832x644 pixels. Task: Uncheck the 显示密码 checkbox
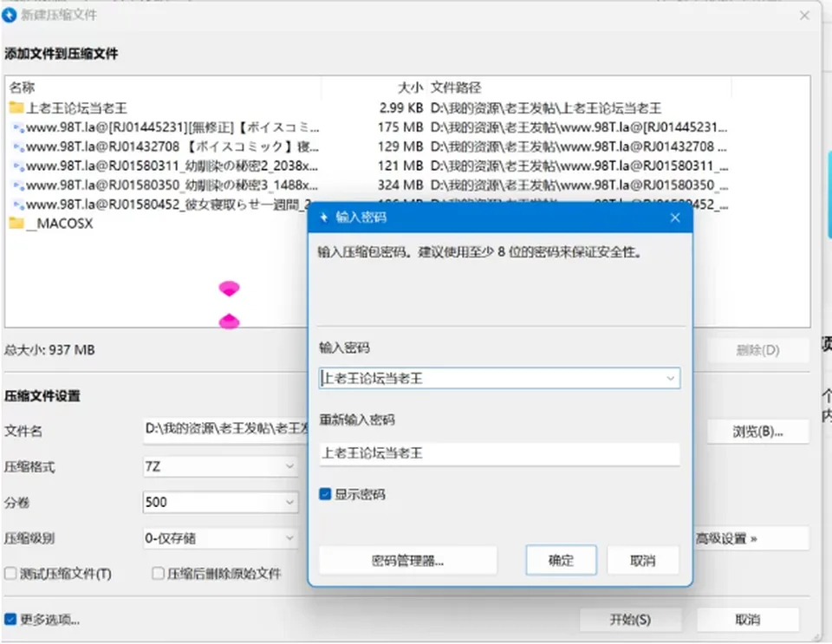(x=325, y=494)
